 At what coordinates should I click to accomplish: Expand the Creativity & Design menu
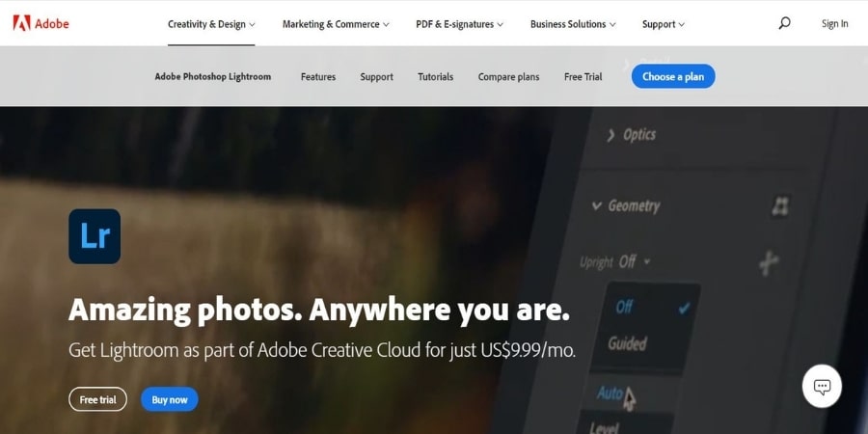point(211,24)
